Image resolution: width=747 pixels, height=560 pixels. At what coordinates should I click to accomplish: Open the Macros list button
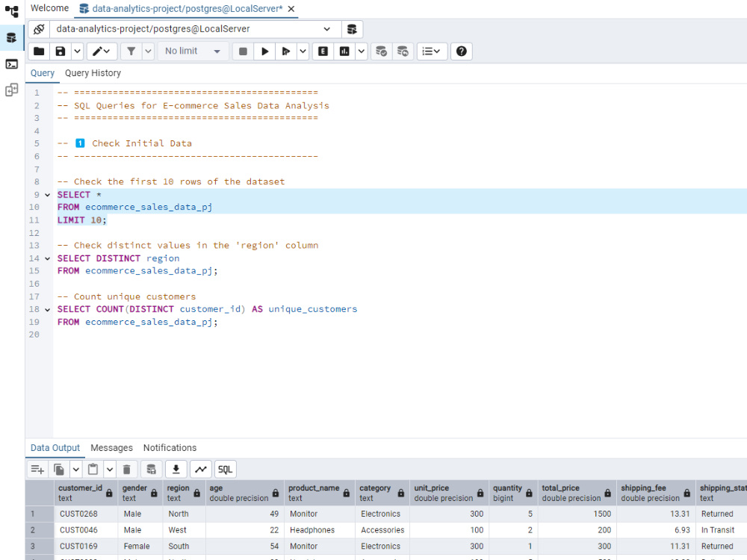(432, 51)
